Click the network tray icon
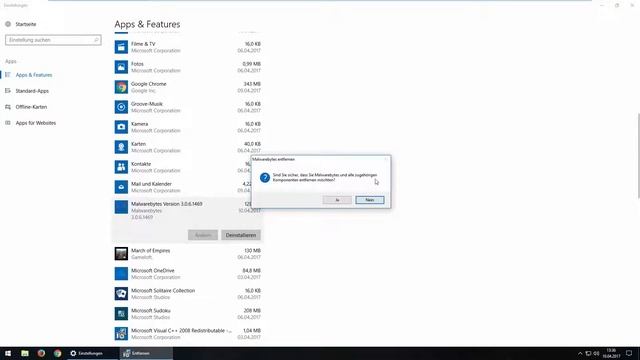 coord(588,353)
